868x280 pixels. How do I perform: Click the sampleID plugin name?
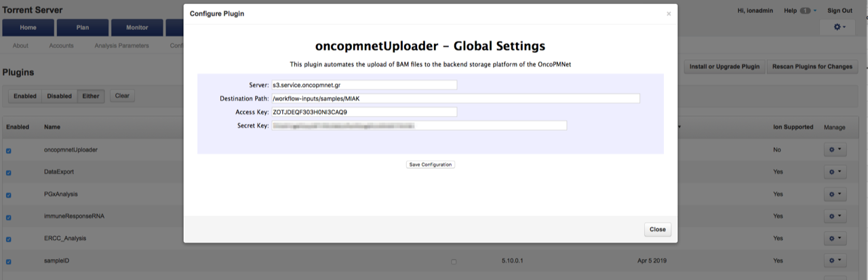point(57,261)
